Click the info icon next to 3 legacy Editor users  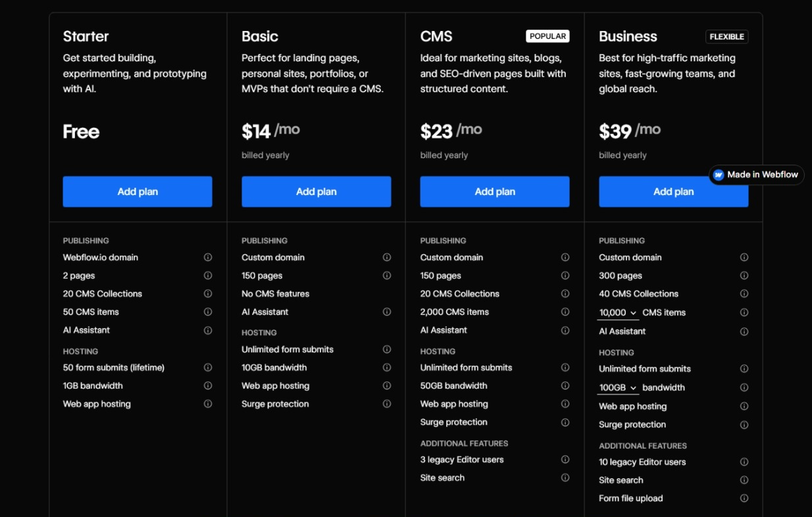(565, 459)
